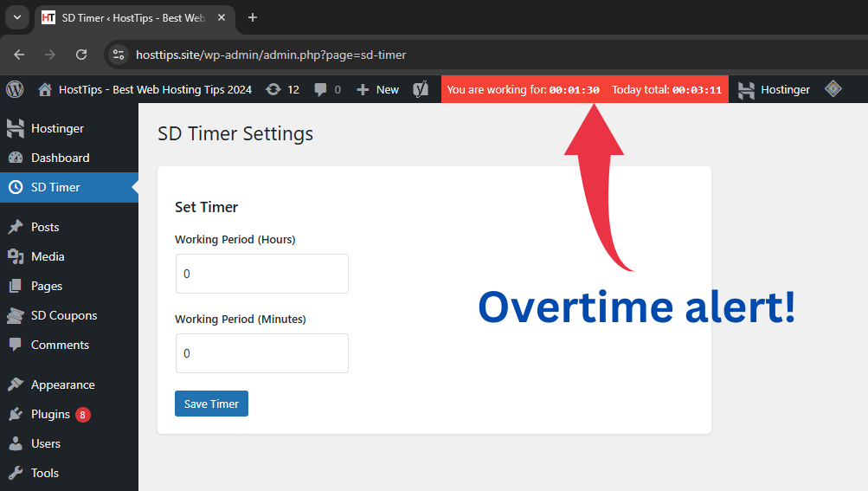Image resolution: width=868 pixels, height=491 pixels.
Task: Select the SD Timer browser tab
Action: point(135,18)
